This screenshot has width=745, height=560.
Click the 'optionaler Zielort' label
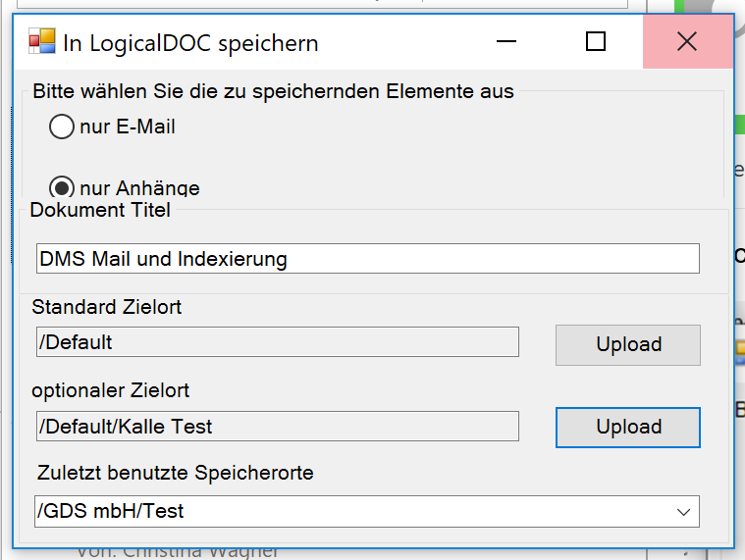coord(110,390)
